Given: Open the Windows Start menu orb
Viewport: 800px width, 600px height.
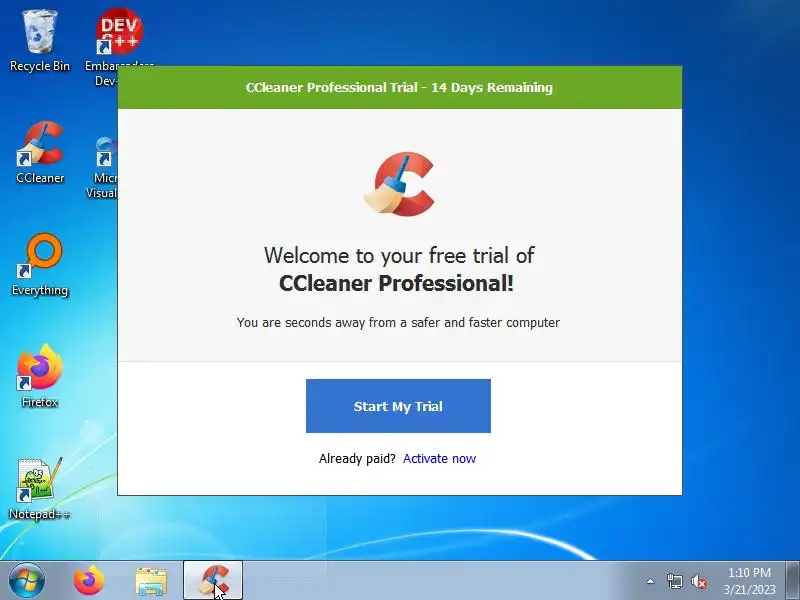Looking at the screenshot, I should pos(27,581).
